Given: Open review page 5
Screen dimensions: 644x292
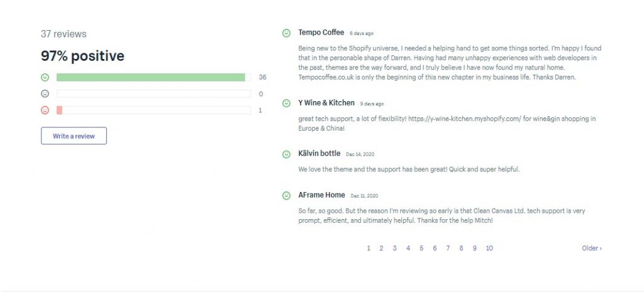Looking at the screenshot, I should point(421,248).
